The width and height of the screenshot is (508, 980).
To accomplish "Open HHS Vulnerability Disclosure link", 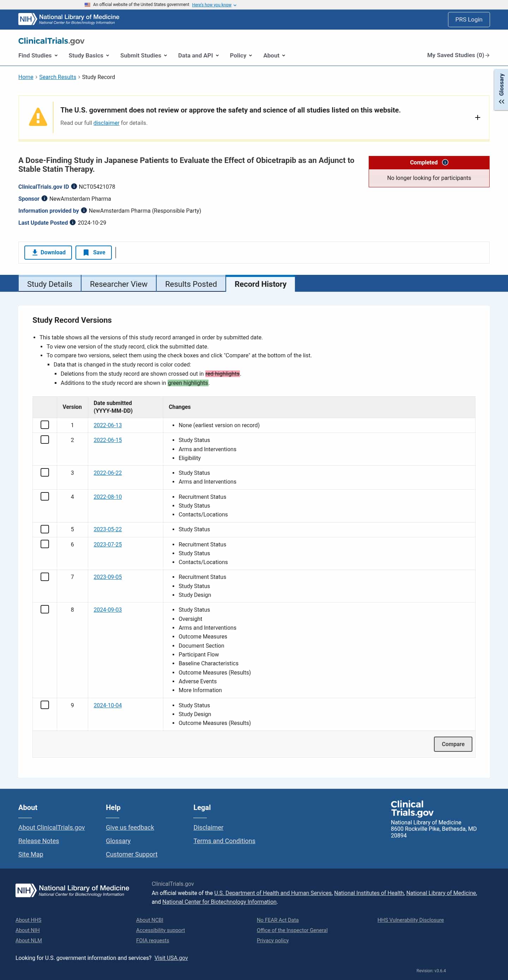I will (x=410, y=920).
